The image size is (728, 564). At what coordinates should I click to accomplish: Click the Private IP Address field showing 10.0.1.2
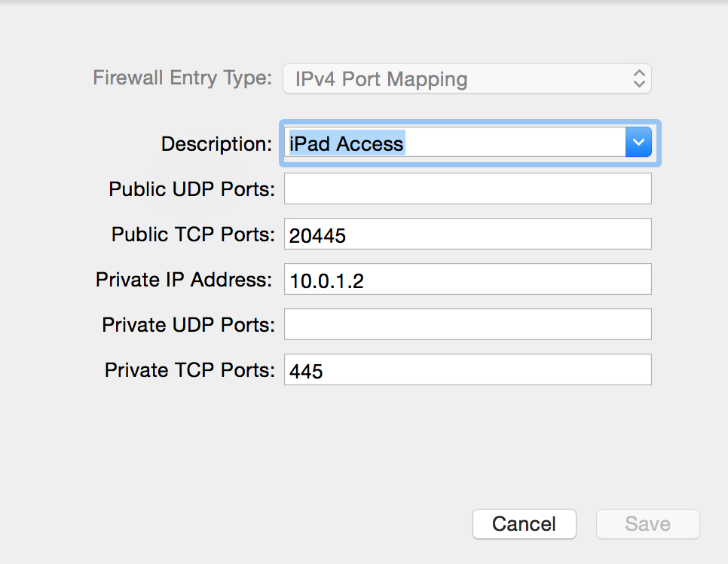click(467, 279)
